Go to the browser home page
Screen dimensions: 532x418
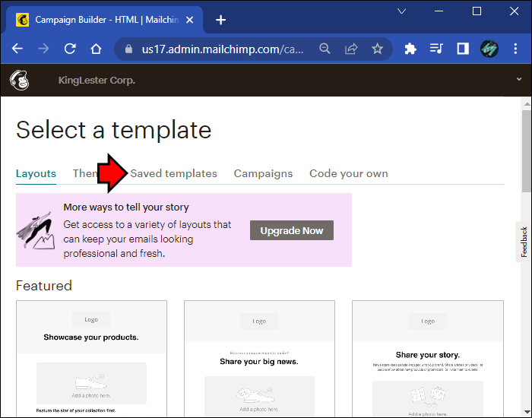click(x=96, y=49)
